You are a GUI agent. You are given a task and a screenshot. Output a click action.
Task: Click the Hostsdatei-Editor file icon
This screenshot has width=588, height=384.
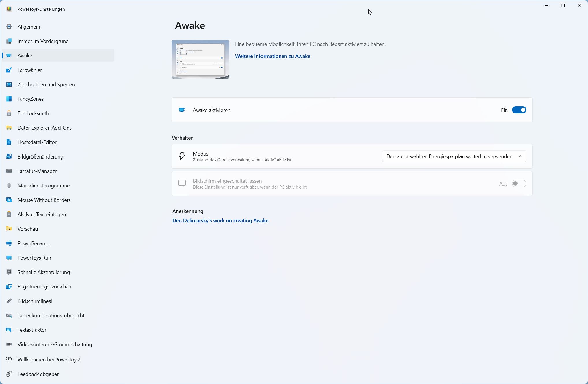coord(9,142)
